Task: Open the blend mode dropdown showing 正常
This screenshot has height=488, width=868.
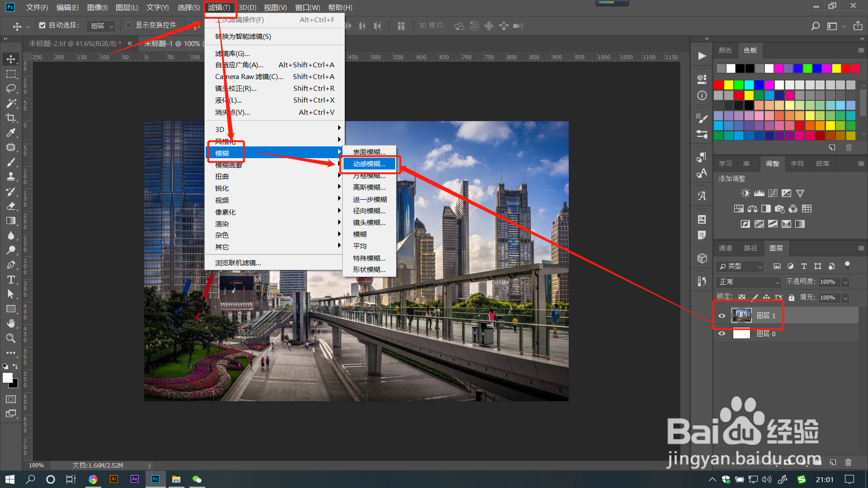Action: click(749, 282)
